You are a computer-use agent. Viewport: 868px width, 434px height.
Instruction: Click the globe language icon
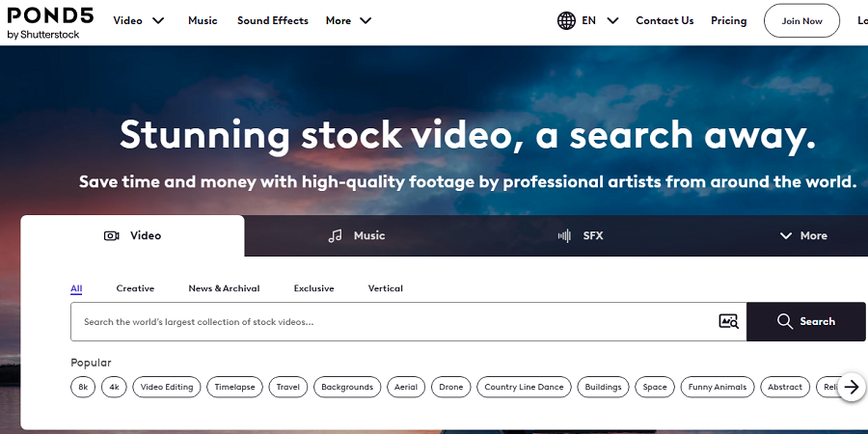(x=566, y=21)
